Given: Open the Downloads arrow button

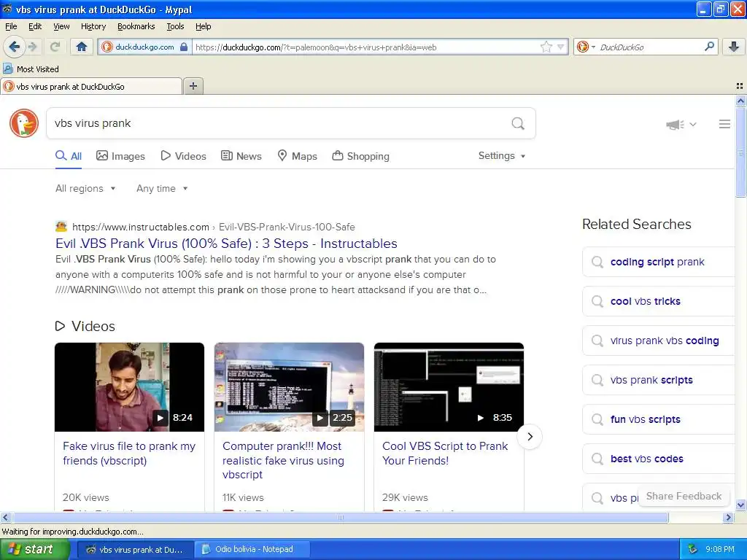Looking at the screenshot, I should [734, 47].
